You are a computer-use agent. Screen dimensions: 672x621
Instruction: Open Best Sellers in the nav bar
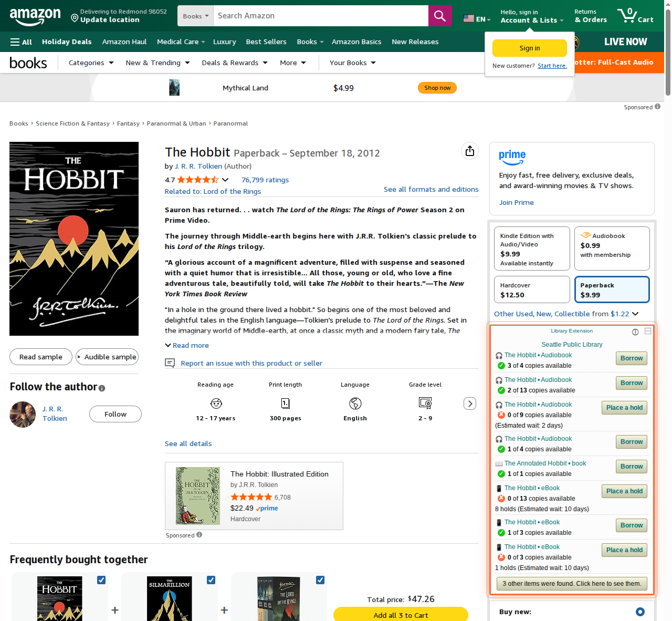coord(266,42)
